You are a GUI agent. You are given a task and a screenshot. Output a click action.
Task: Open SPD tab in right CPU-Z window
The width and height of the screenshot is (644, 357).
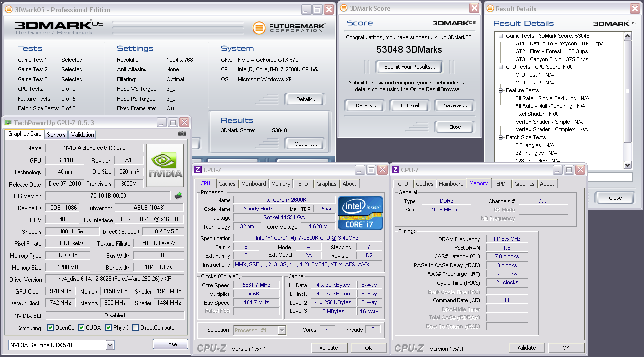tap(501, 184)
